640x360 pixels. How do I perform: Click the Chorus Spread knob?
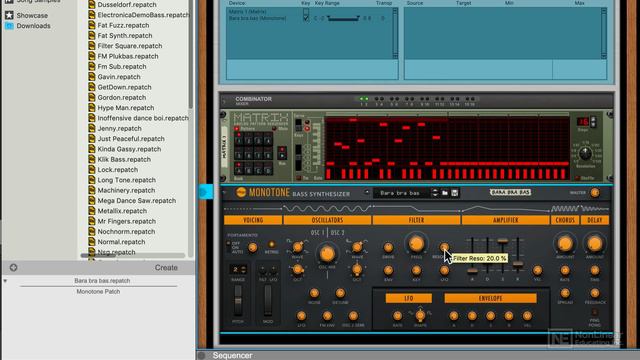[x=565, y=293]
